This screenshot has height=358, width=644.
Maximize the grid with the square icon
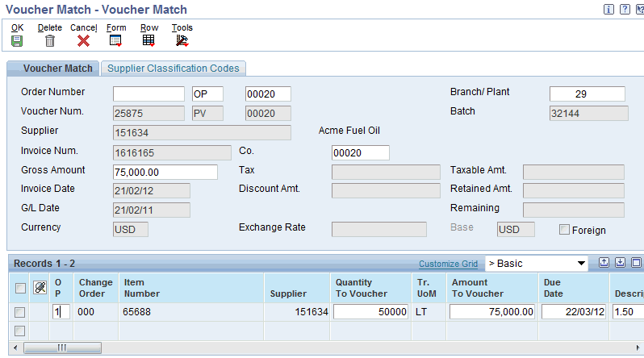click(x=637, y=263)
